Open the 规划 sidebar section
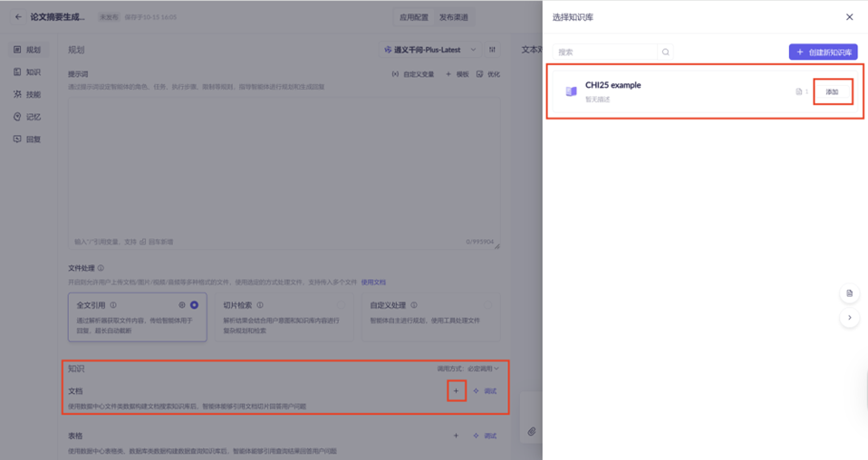Image resolution: width=868 pixels, height=460 pixels. point(28,50)
